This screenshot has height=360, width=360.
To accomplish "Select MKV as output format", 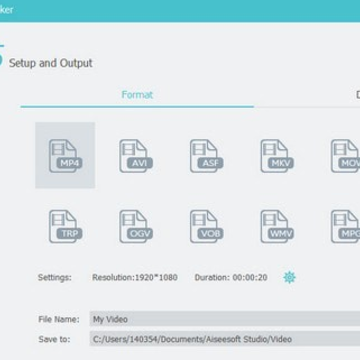I will point(277,156).
